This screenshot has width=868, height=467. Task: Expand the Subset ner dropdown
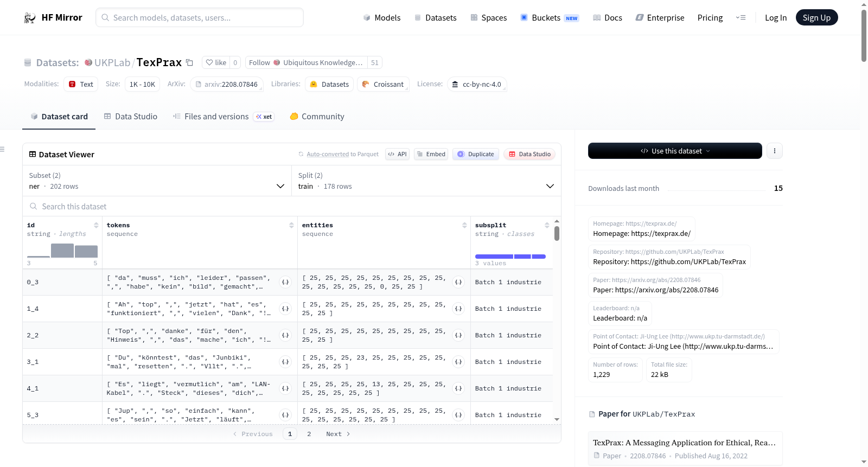click(157, 181)
